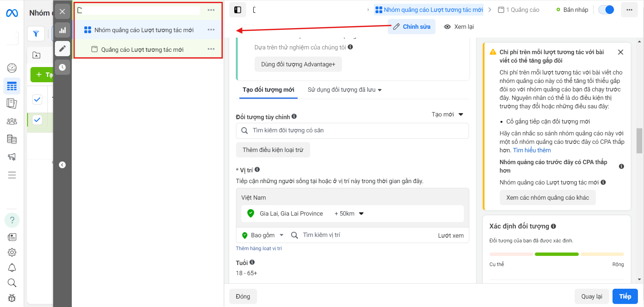
Task: Show info for Đối tượng tùy chỉnh
Action: 294,116
